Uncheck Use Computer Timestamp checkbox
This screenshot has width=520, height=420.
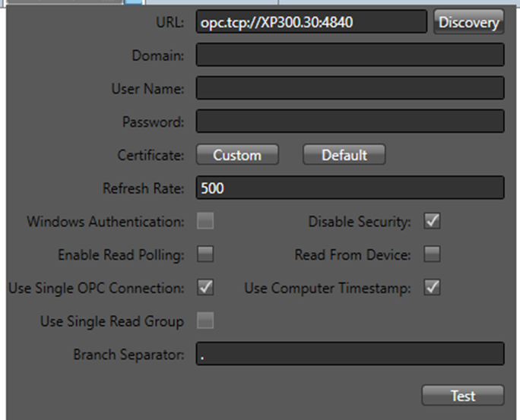pos(433,288)
